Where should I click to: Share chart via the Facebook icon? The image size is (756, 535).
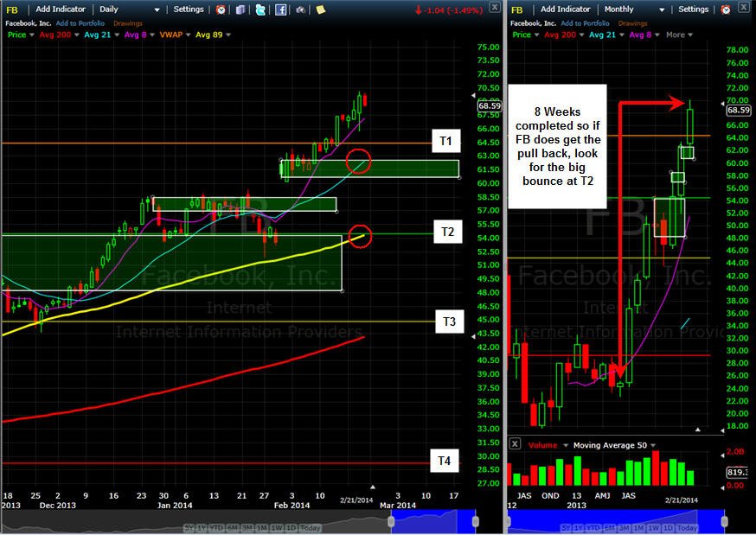pyautogui.click(x=280, y=10)
